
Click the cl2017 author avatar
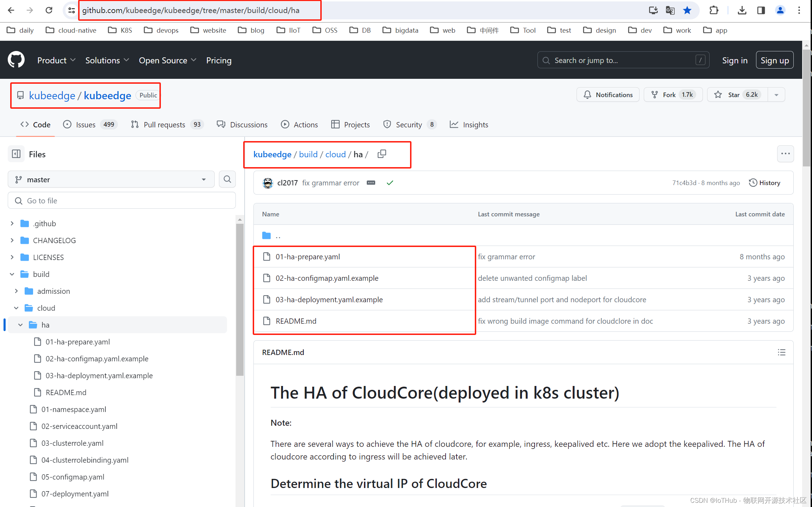tap(268, 183)
